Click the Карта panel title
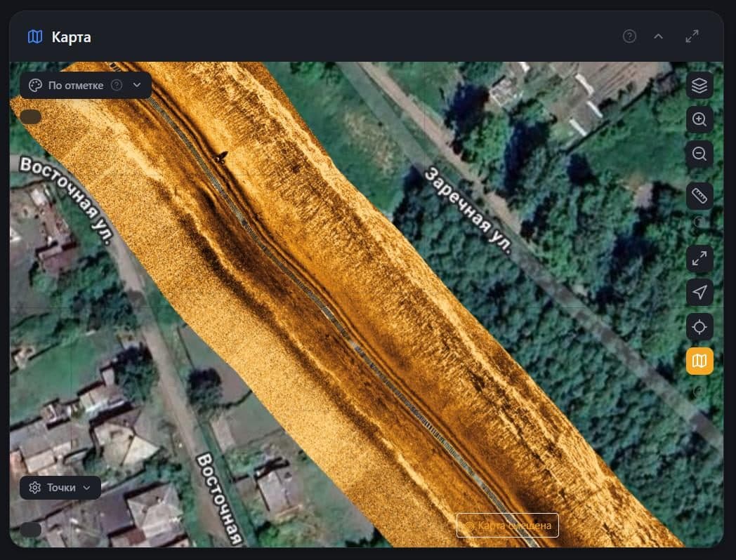Screen dimensions: 736x560 tap(71, 37)
